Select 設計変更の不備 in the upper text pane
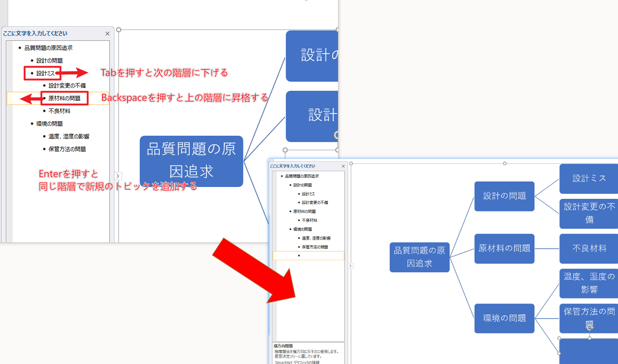 coord(67,85)
